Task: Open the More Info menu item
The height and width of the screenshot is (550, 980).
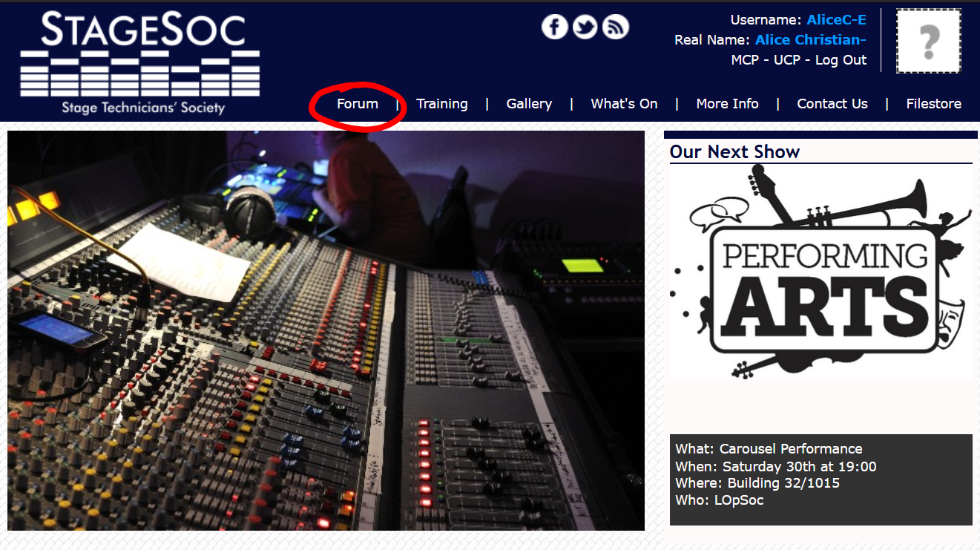Action: click(727, 104)
